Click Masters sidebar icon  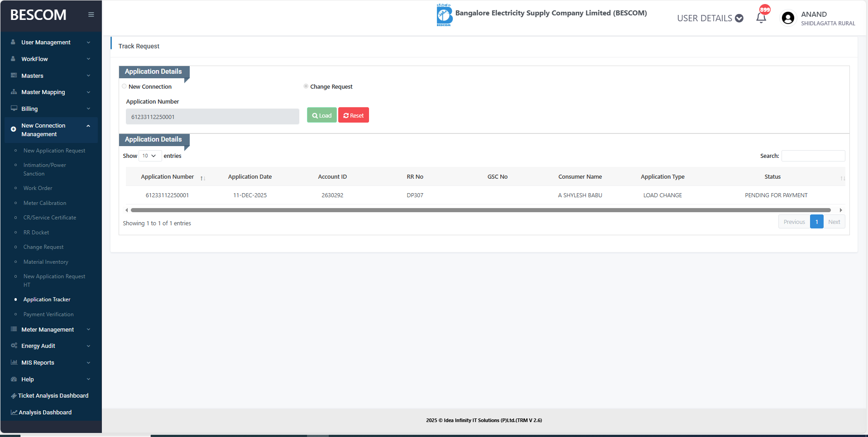point(14,76)
